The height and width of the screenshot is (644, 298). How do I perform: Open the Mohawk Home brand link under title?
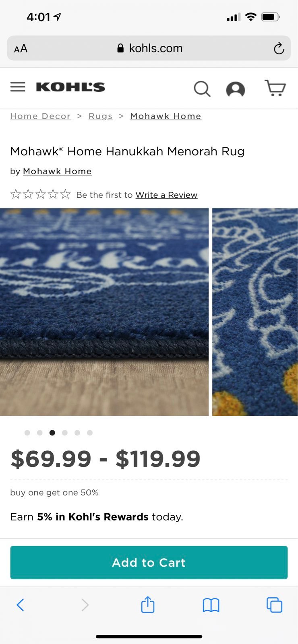pyautogui.click(x=57, y=171)
